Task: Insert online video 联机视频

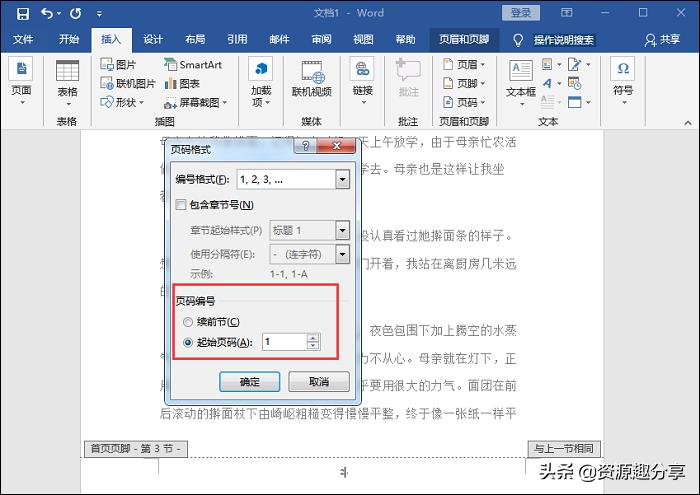Action: 312,79
